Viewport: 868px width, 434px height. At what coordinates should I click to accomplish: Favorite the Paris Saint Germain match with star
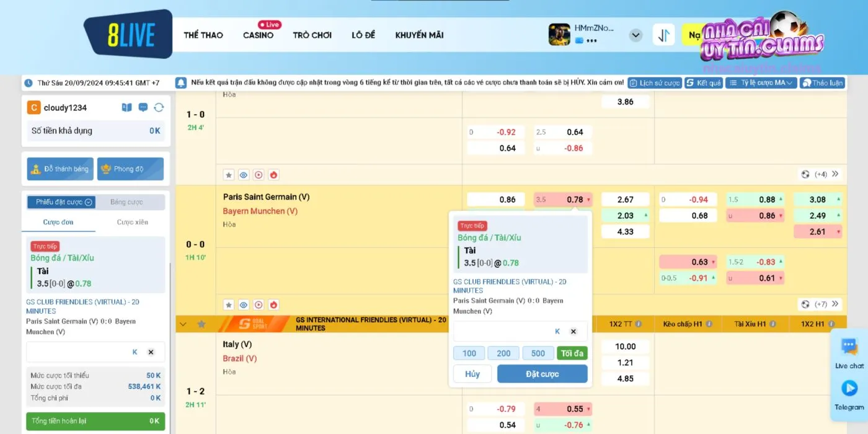[x=228, y=304]
